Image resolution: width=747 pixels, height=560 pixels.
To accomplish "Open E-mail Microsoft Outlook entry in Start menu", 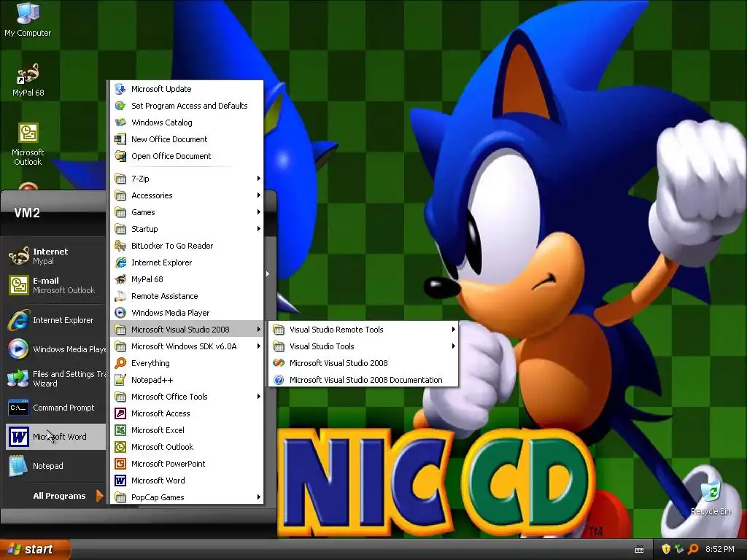I will tap(55, 285).
